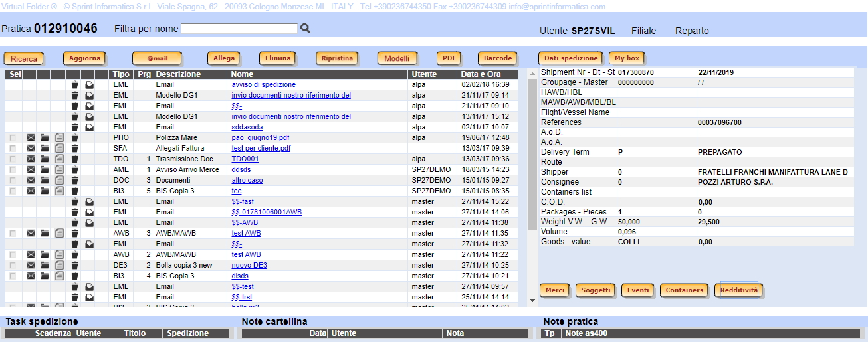Focus the Filtra per nome text field
Screen dimensions: 868x342
[x=239, y=29]
